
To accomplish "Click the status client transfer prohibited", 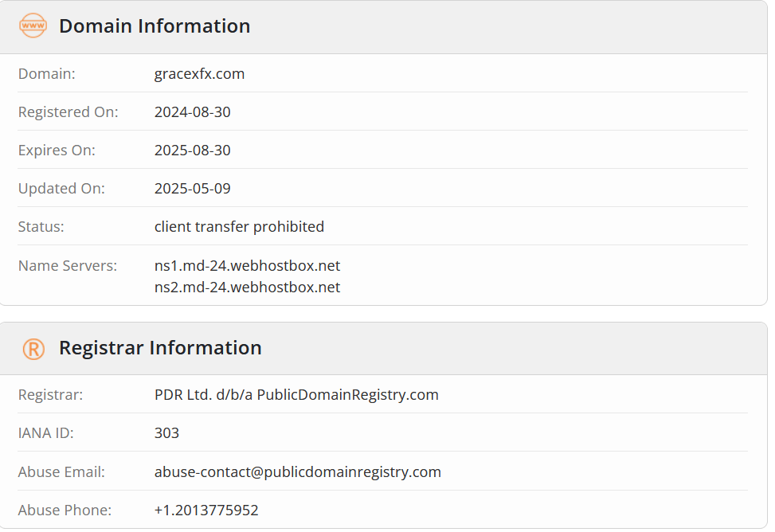I will pyautogui.click(x=239, y=226).
